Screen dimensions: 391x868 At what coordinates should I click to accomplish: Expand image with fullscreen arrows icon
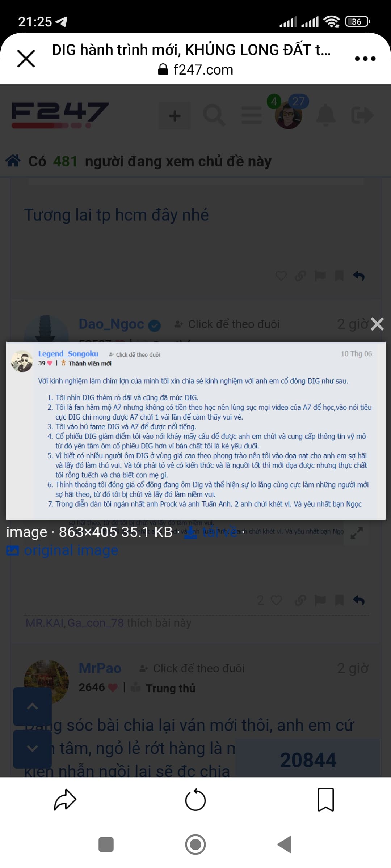pos(357,533)
